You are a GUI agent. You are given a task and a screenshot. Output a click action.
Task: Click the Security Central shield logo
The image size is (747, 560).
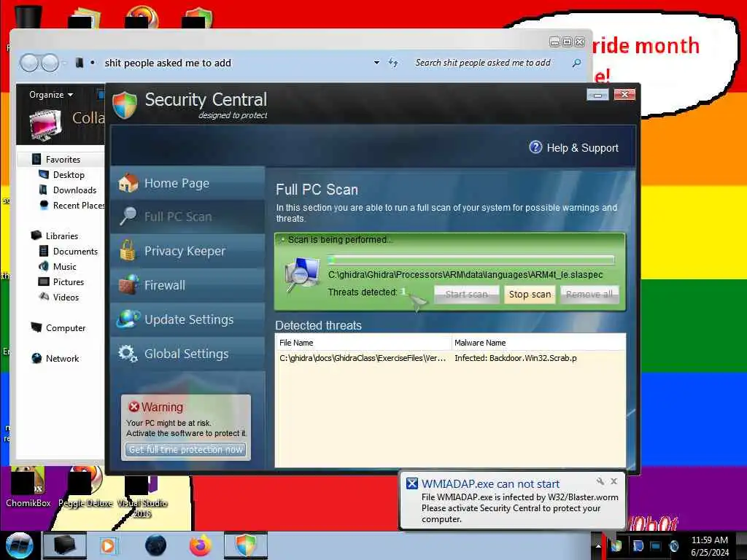(125, 104)
